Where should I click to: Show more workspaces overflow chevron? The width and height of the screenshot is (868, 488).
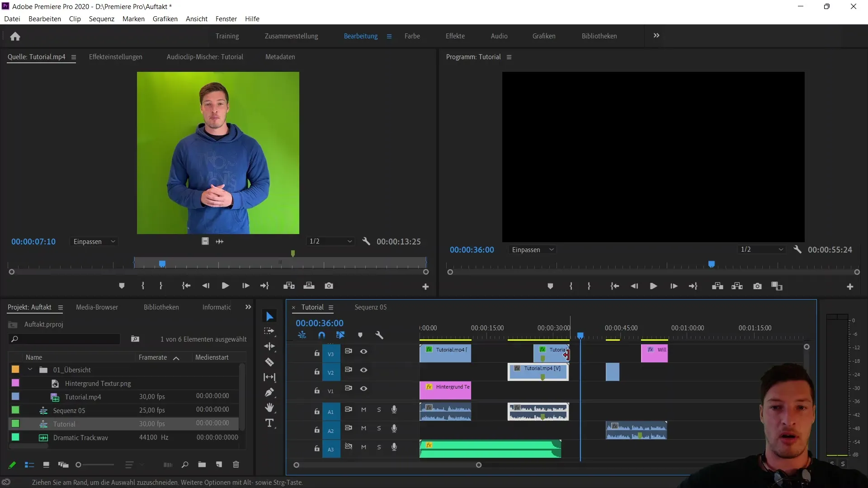pos(656,35)
